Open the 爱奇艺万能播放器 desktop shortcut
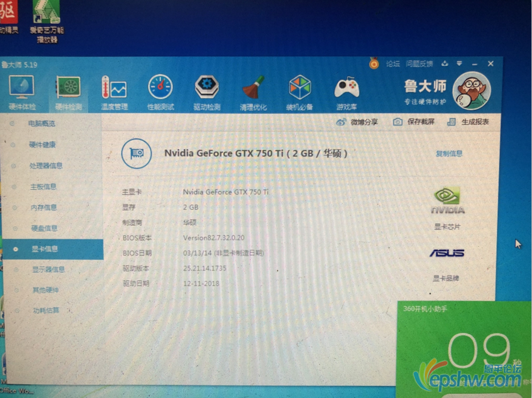Screen dimensions: 532x398 (47, 21)
